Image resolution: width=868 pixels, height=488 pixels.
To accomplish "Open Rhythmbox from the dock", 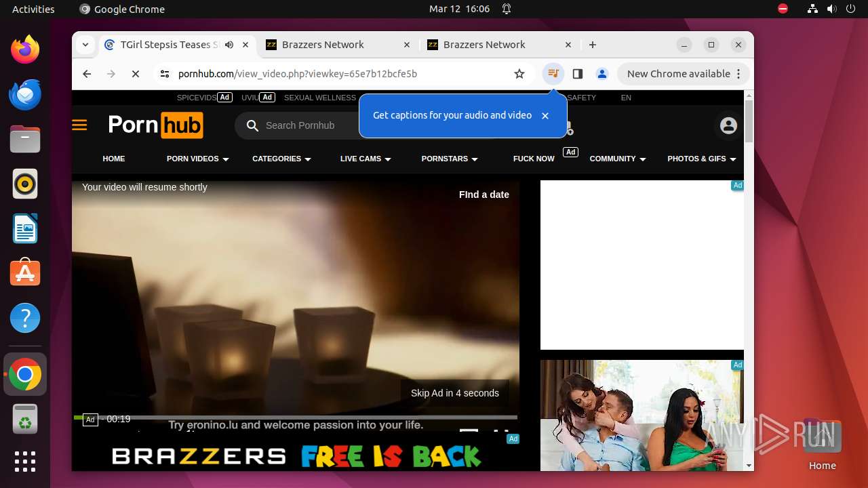I will (x=25, y=184).
